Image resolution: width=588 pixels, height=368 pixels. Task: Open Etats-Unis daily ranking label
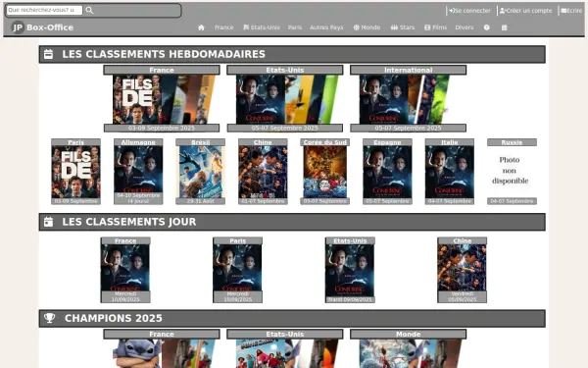tap(350, 240)
